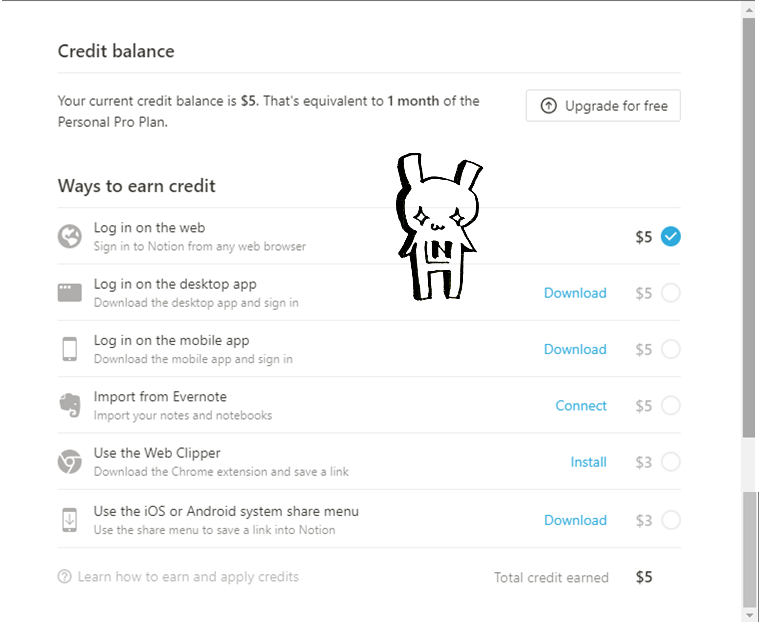Toggle the mobile app credit circle
Image resolution: width=759 pixels, height=622 pixels.
pos(670,349)
